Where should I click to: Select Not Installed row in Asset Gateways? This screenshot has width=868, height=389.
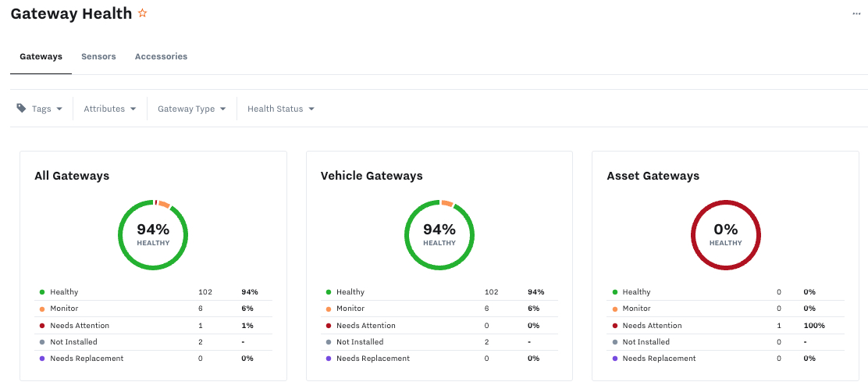tap(726, 342)
